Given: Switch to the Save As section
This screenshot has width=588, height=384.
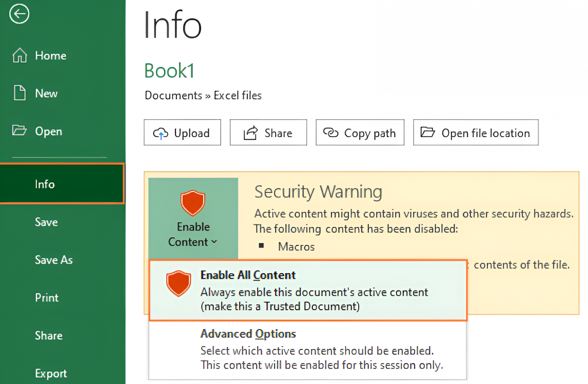Looking at the screenshot, I should (x=53, y=260).
